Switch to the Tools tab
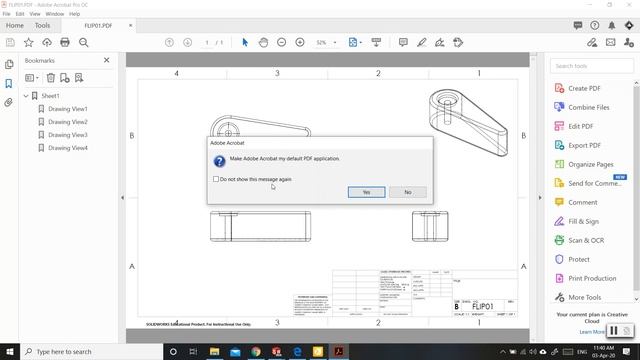This screenshot has height=360, width=640. 42,25
